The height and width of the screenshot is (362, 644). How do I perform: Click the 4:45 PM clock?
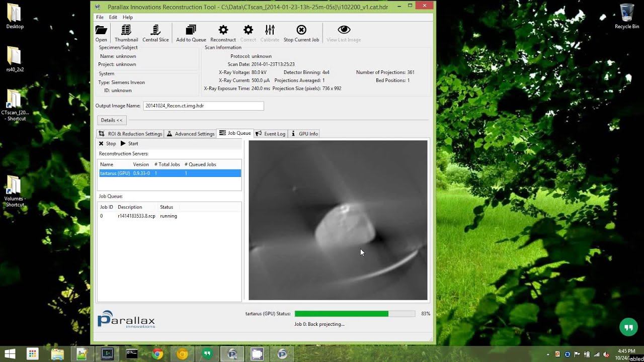(626, 351)
